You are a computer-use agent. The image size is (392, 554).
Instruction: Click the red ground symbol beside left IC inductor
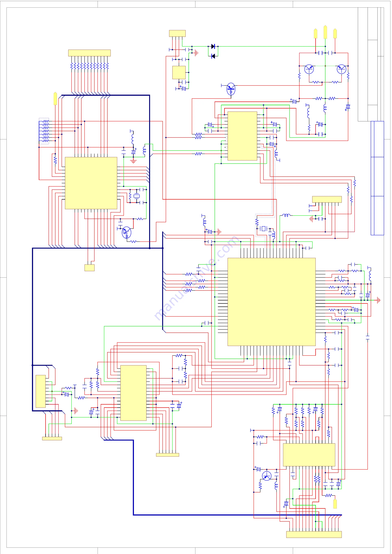point(133,161)
